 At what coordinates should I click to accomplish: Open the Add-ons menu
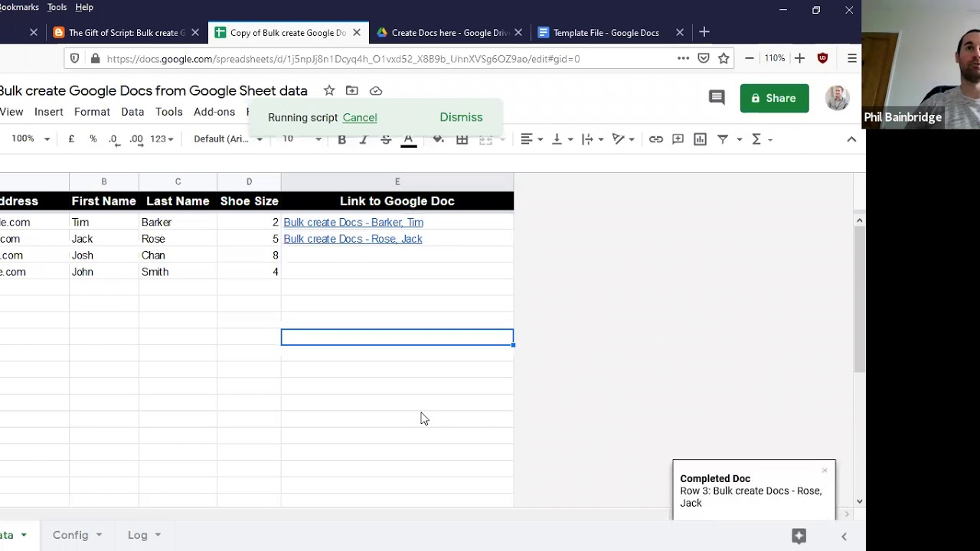214,112
